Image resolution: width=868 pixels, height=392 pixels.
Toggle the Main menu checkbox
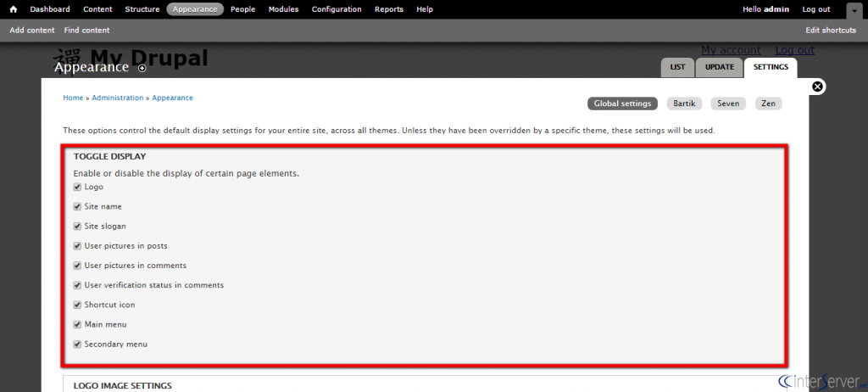point(77,325)
